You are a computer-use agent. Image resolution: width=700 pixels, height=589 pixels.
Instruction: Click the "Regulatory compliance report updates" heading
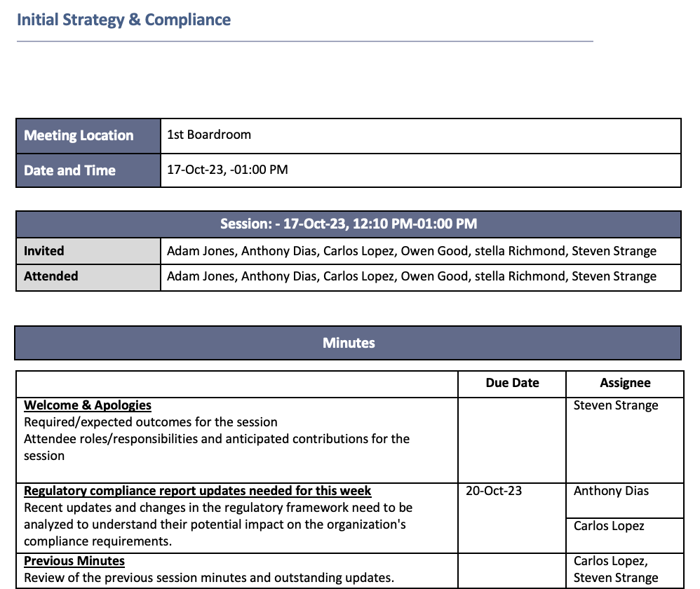(198, 491)
